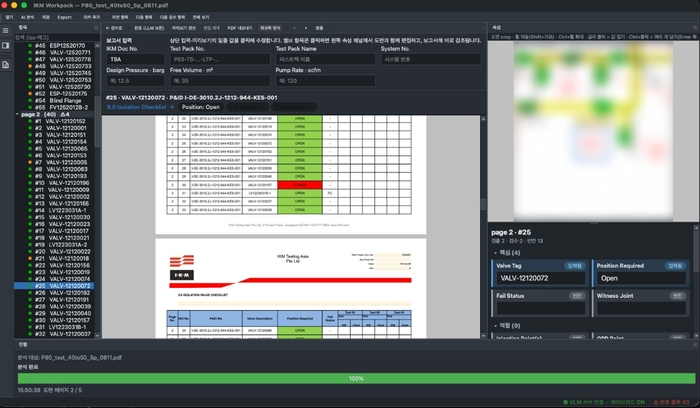Close the properties panel using its X icon

click(695, 28)
